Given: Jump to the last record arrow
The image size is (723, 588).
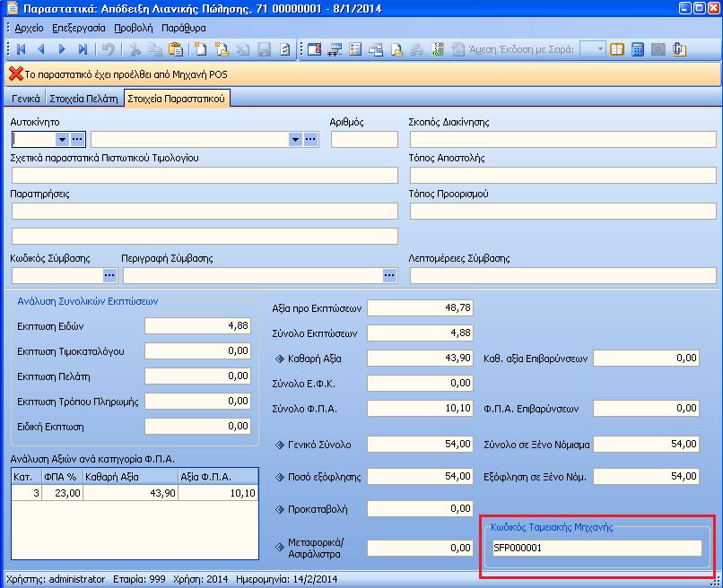Looking at the screenshot, I should 83,48.
